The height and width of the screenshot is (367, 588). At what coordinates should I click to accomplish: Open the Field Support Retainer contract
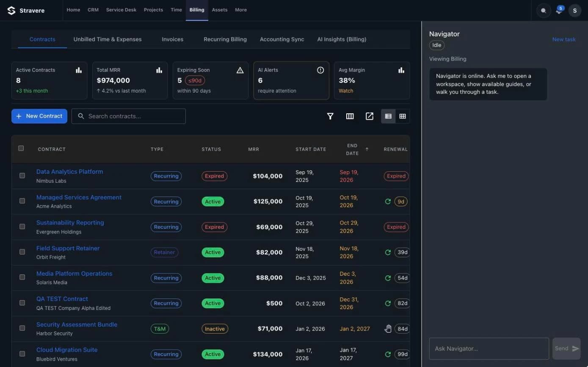68,248
